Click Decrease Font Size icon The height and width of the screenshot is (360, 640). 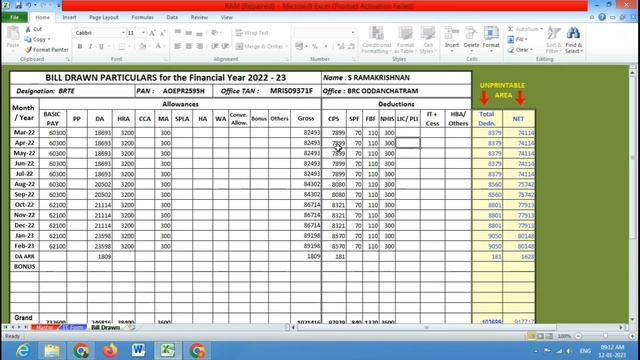pyautogui.click(x=162, y=33)
